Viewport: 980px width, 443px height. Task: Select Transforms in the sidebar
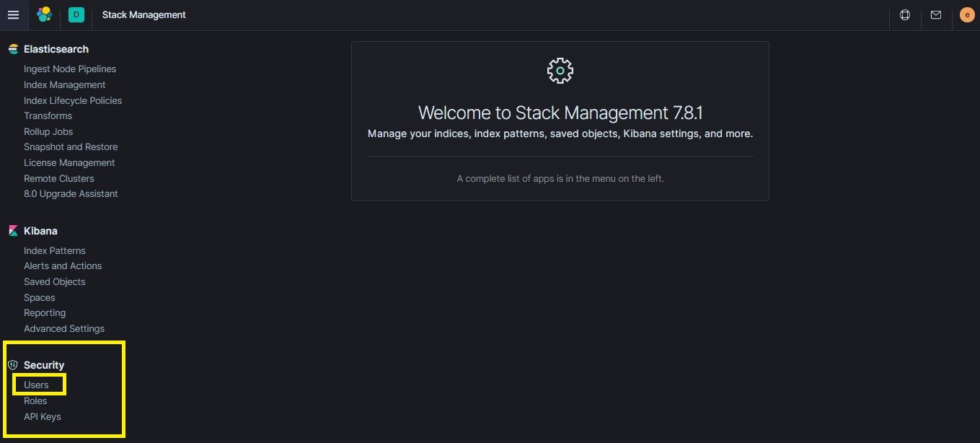tap(48, 115)
